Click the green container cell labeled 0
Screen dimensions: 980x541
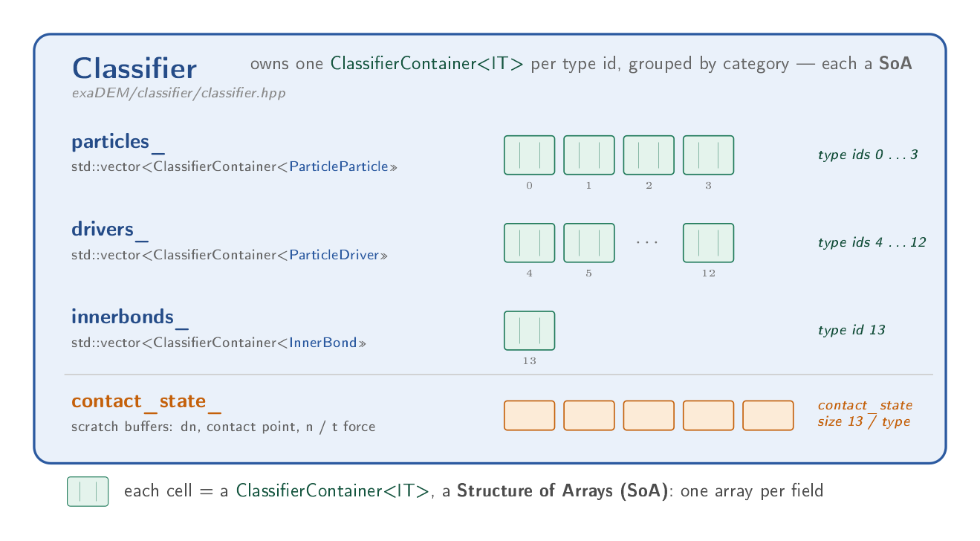pos(529,155)
